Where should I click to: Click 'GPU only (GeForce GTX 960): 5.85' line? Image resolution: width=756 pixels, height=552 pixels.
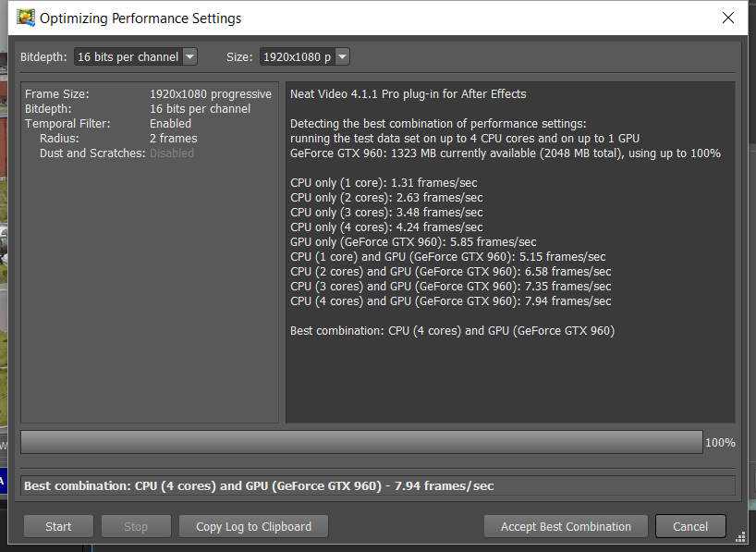point(413,241)
